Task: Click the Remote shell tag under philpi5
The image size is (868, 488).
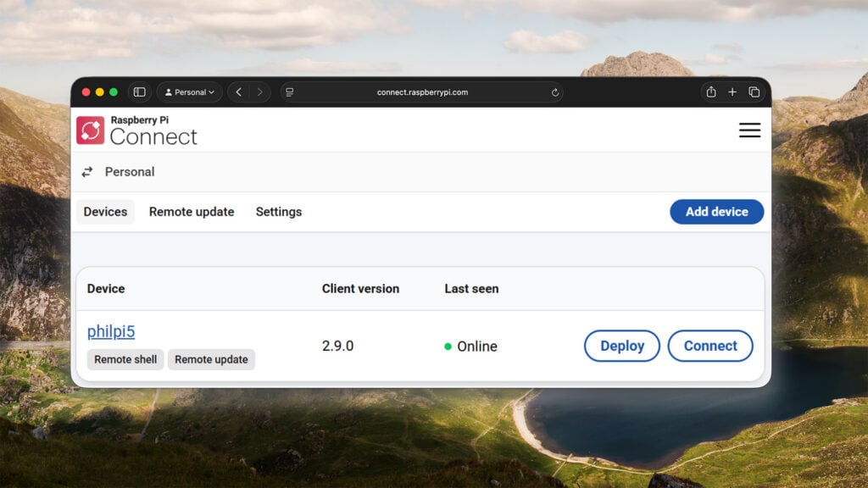Action: (125, 359)
